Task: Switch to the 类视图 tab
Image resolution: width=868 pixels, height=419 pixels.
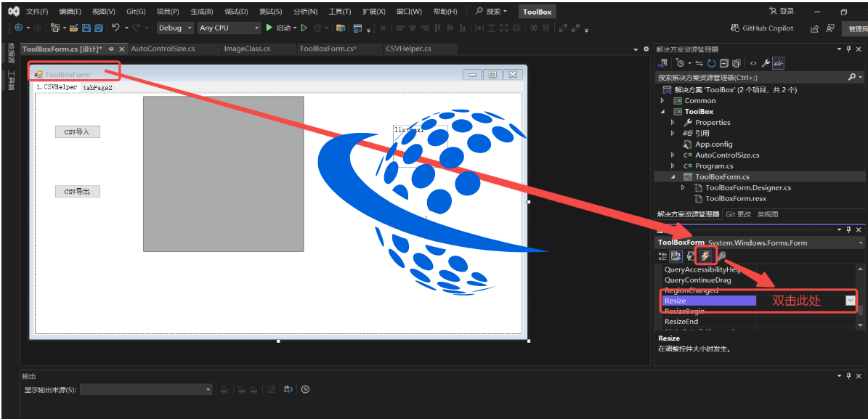Action: (768, 214)
